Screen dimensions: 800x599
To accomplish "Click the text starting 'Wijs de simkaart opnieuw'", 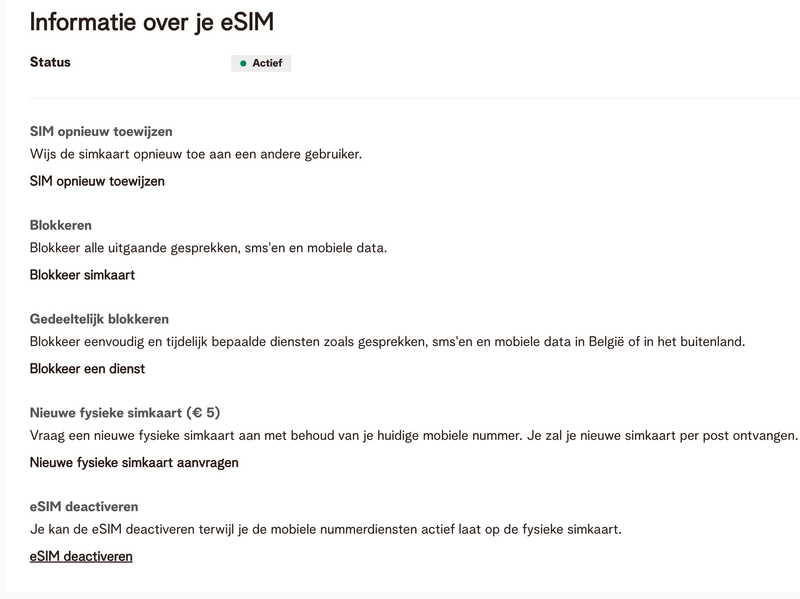I will (195, 154).
